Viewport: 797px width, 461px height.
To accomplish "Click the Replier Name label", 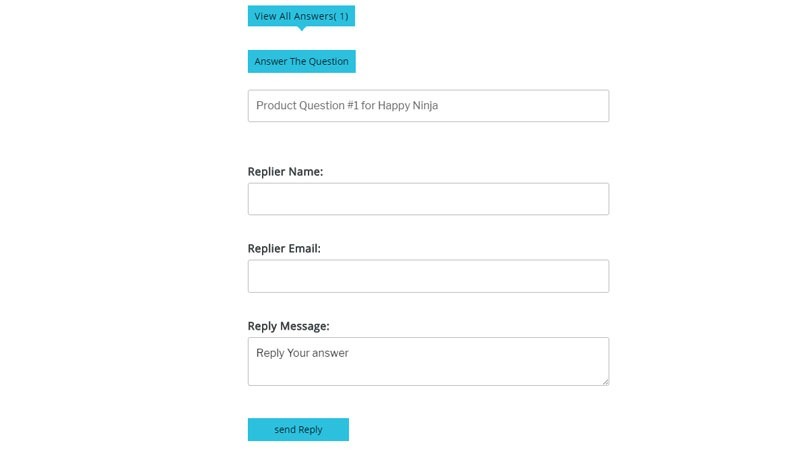I will coord(285,172).
